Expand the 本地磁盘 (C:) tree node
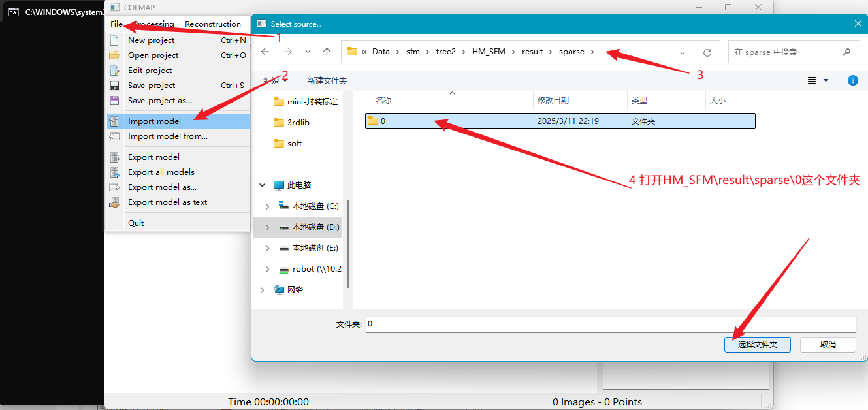This screenshot has height=410, width=868. click(267, 206)
